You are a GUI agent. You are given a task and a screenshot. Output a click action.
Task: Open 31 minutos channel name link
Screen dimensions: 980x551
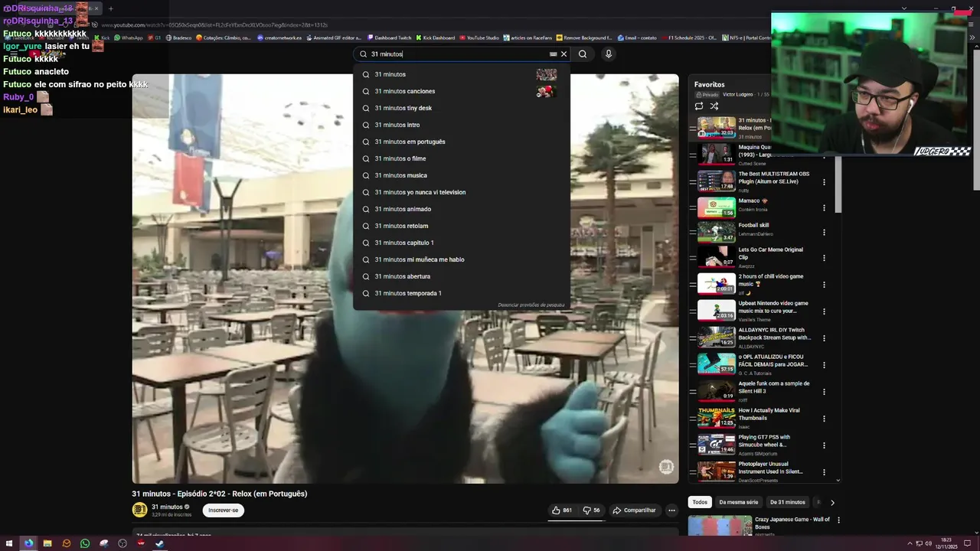(x=167, y=507)
